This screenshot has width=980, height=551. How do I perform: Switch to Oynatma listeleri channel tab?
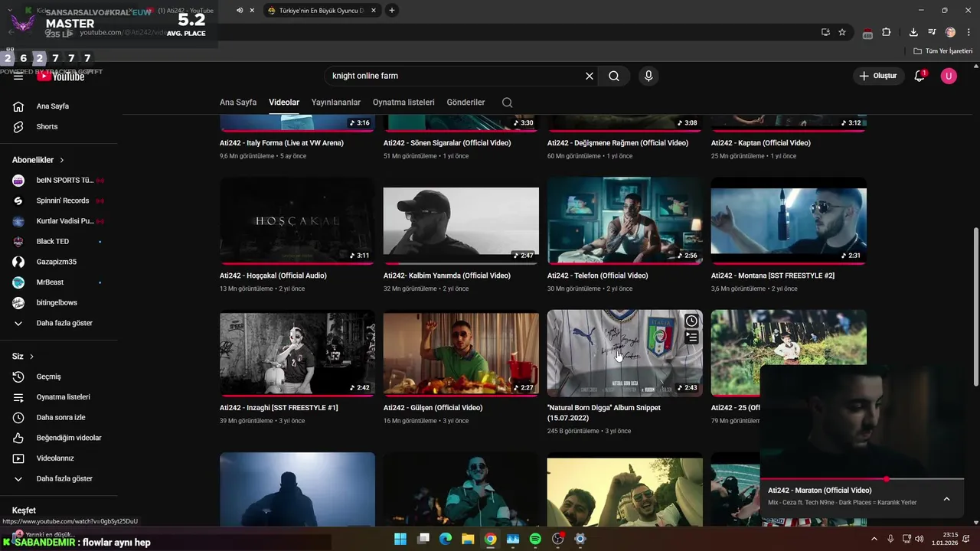point(403,103)
